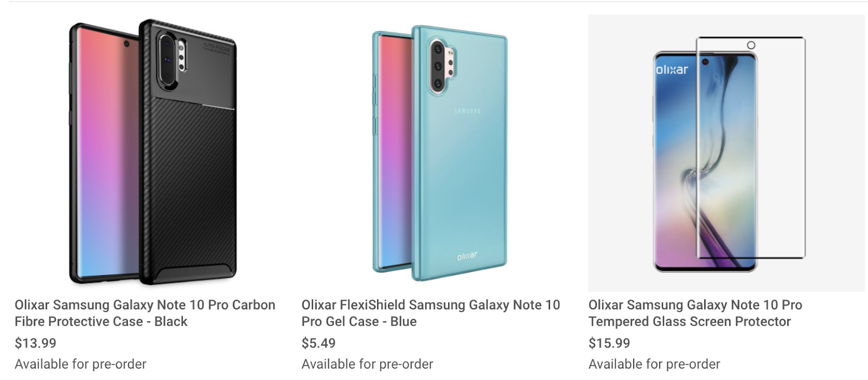Click pre-order availability under the black case
This screenshot has height=380, width=868.
click(80, 364)
